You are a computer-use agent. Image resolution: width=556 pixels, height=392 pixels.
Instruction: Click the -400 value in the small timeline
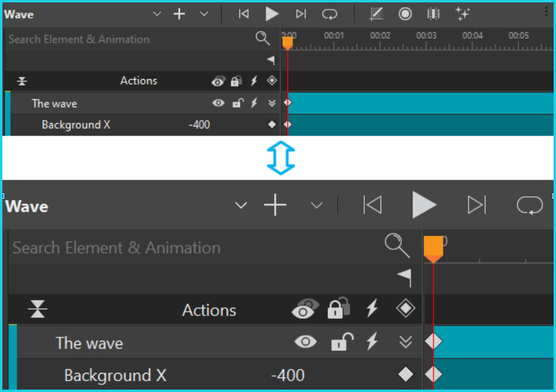click(x=199, y=125)
